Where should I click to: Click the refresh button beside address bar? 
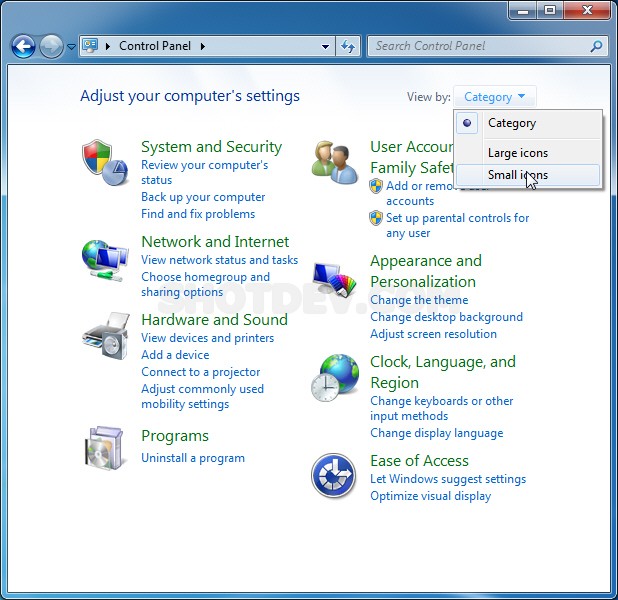click(x=348, y=46)
